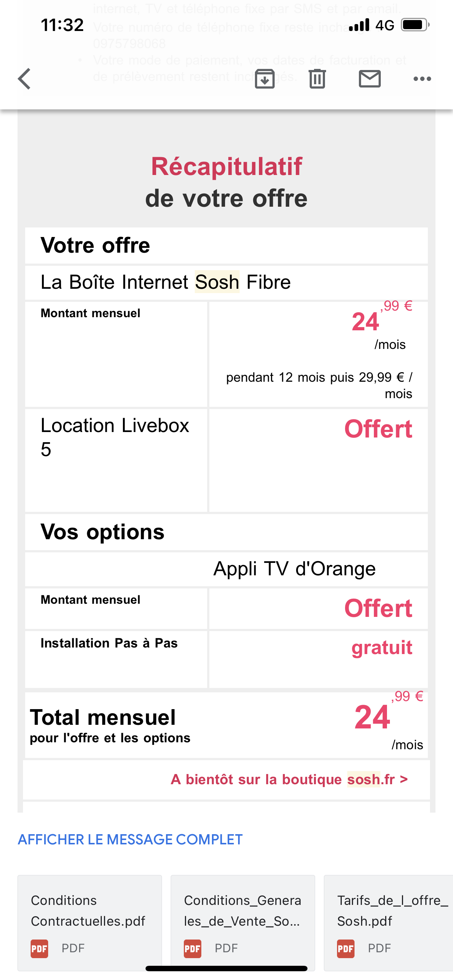Viewport: 453px width, 980px height.
Task: Delete email using the trash icon
Action: (x=317, y=79)
